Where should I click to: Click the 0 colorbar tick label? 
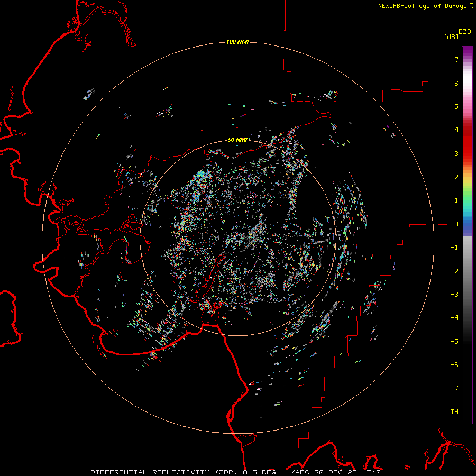tap(456, 224)
